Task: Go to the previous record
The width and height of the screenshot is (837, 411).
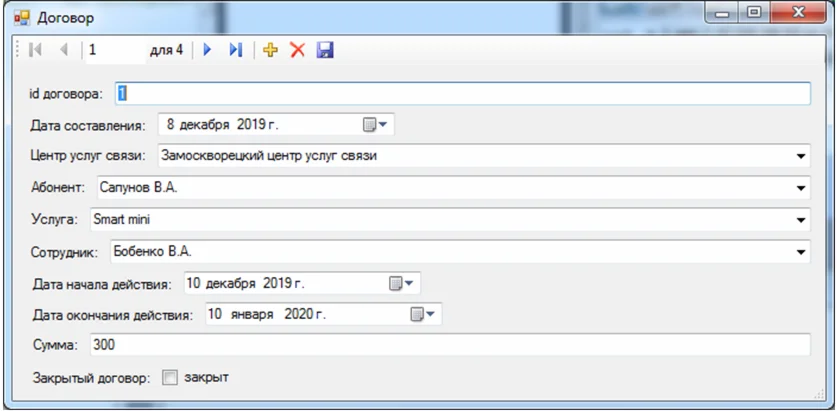Action: pyautogui.click(x=64, y=50)
